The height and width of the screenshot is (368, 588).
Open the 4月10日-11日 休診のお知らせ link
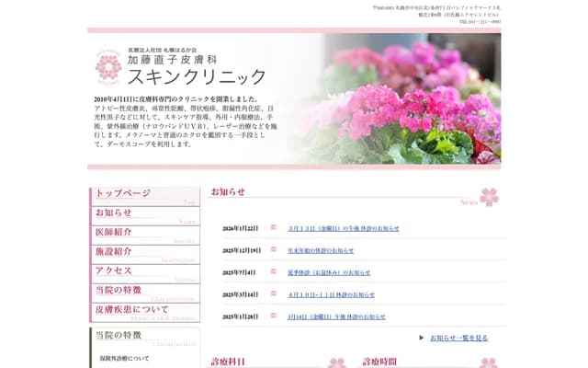click(331, 294)
